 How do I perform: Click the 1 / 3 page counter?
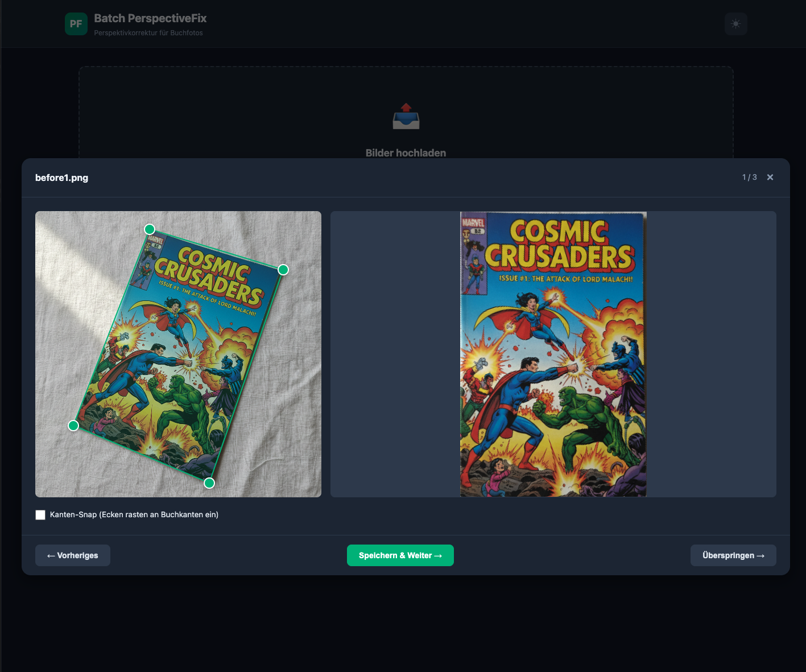(x=750, y=178)
